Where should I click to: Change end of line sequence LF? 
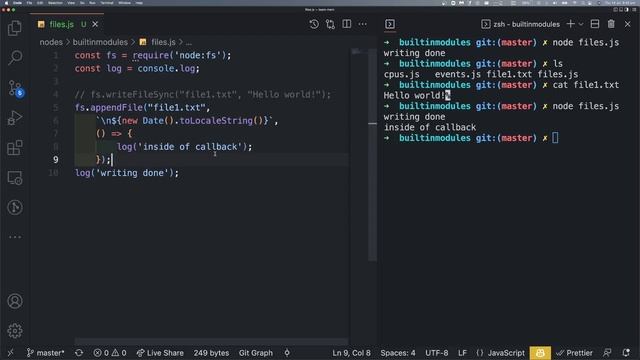click(462, 353)
